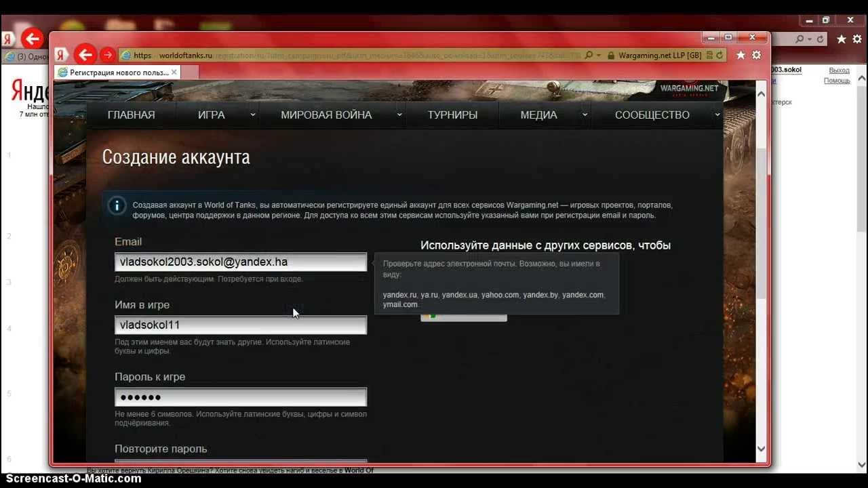Screen dimensions: 868x488
Task: Click the 'Должен быть действующим' email hint
Action: coord(209,279)
